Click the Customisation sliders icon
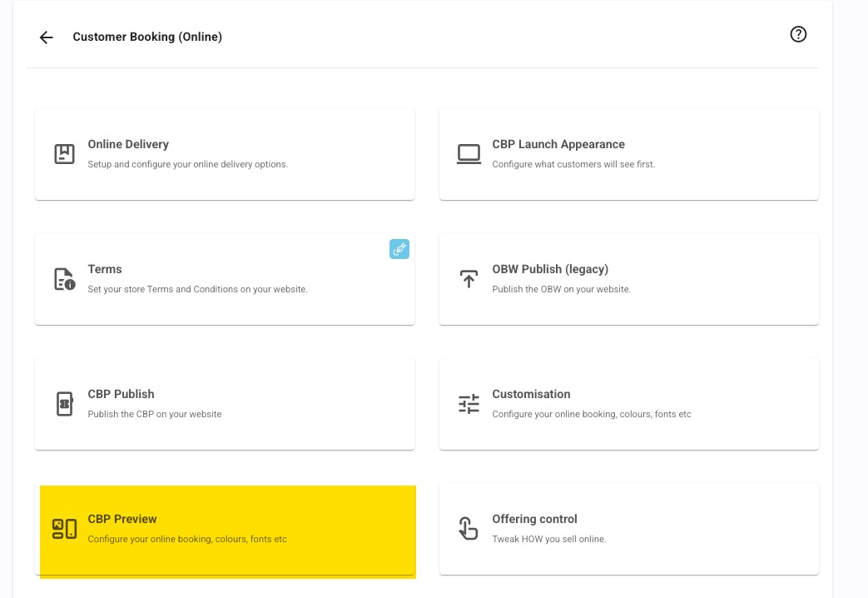This screenshot has height=598, width=868. click(469, 403)
